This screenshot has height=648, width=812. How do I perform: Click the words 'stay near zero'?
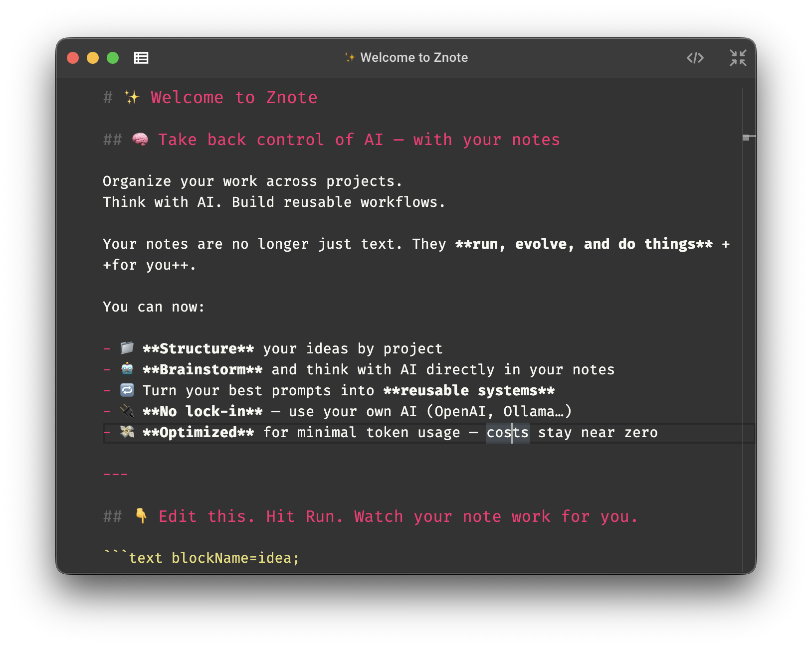(598, 432)
